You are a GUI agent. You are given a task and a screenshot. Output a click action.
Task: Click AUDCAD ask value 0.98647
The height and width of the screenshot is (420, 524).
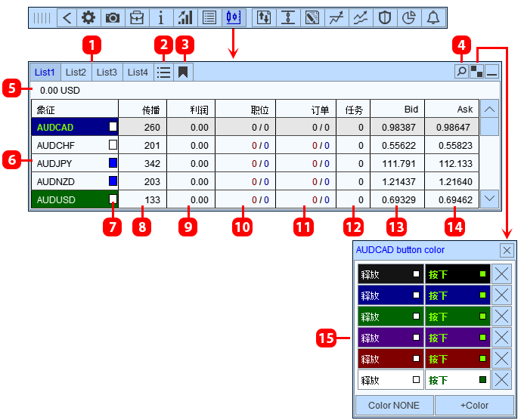click(x=453, y=127)
